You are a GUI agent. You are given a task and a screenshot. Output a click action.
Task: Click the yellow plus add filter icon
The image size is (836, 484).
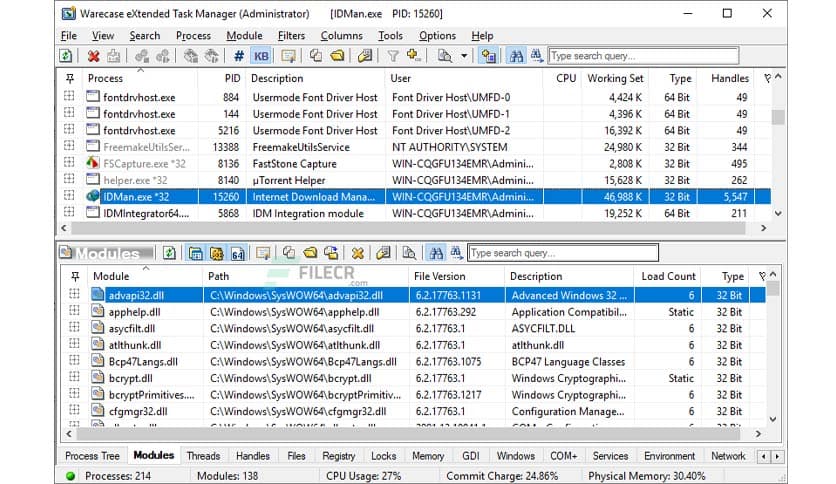click(413, 55)
